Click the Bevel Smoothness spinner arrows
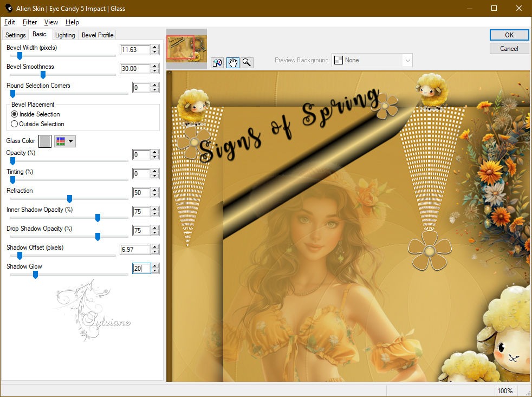Screen dimensions: 532x397 [155, 69]
